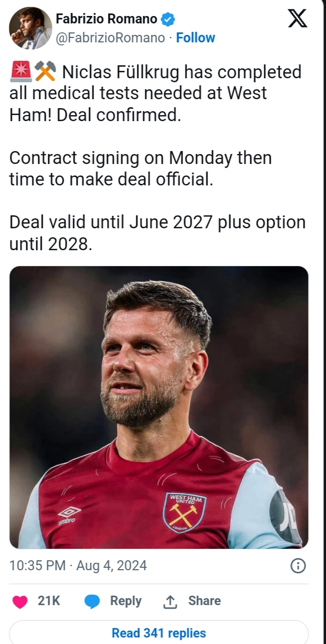
Task: Click the blue reply speech bubble icon
Action: [92, 602]
